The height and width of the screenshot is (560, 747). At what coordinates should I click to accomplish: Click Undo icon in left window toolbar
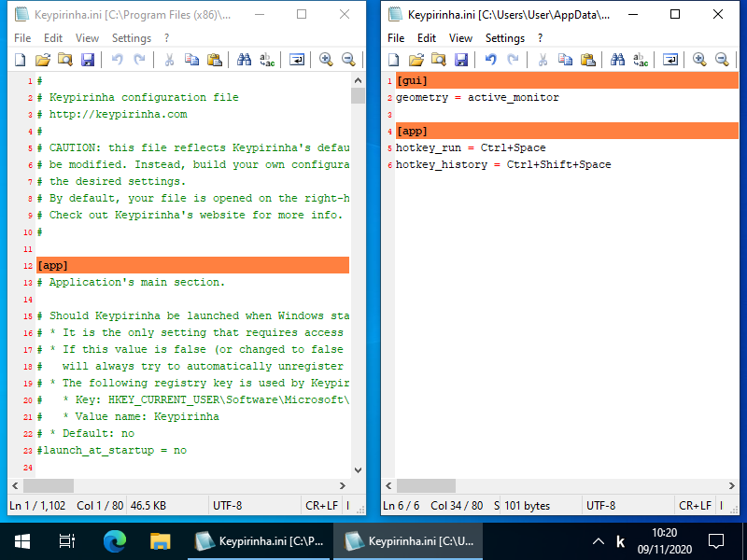[x=118, y=60]
